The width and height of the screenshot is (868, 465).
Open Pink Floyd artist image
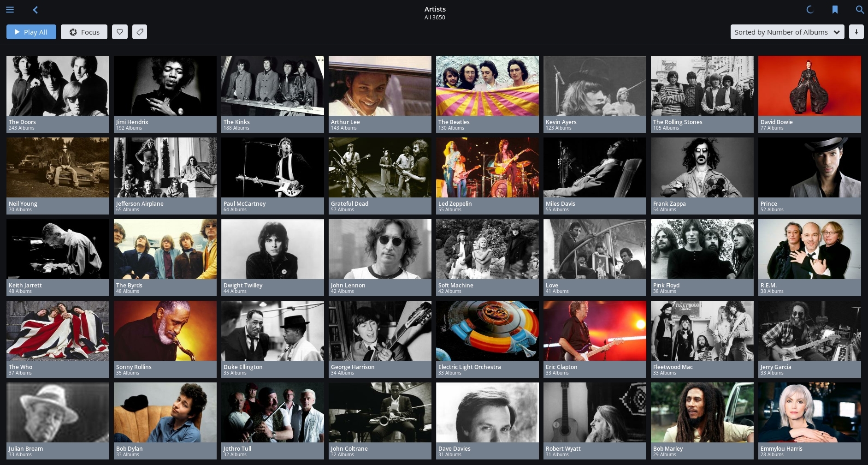pyautogui.click(x=702, y=249)
